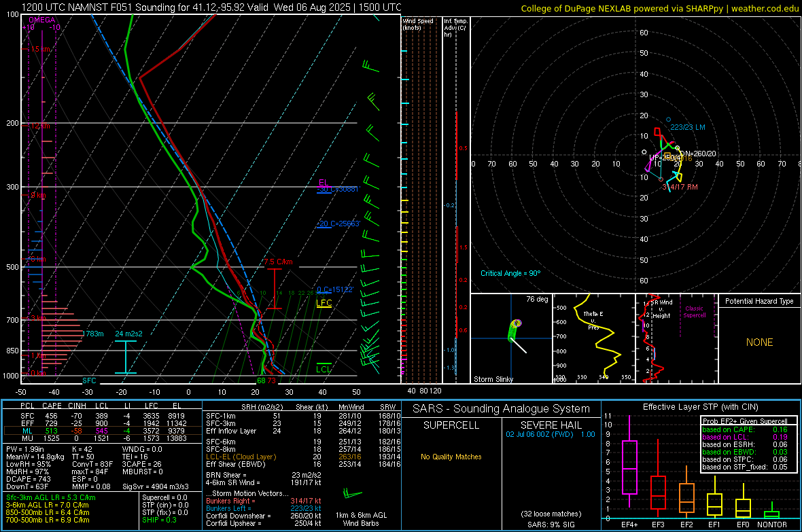Click the red '73' surface temperature value
802x532 pixels.
(271, 380)
